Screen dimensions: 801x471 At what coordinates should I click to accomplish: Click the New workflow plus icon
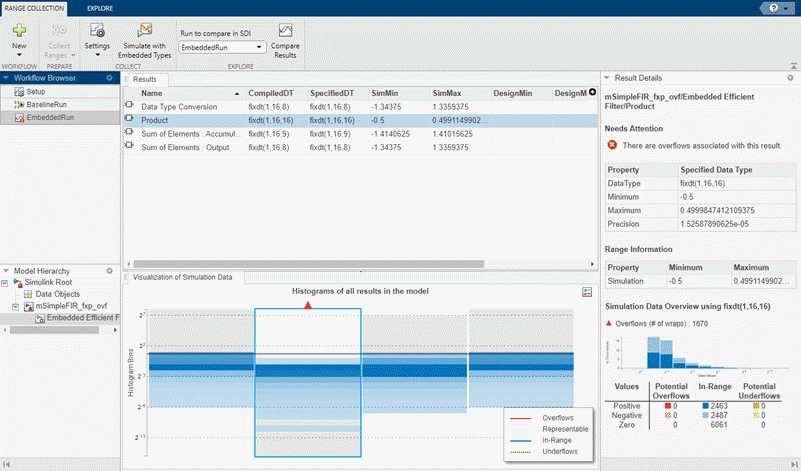[19, 31]
